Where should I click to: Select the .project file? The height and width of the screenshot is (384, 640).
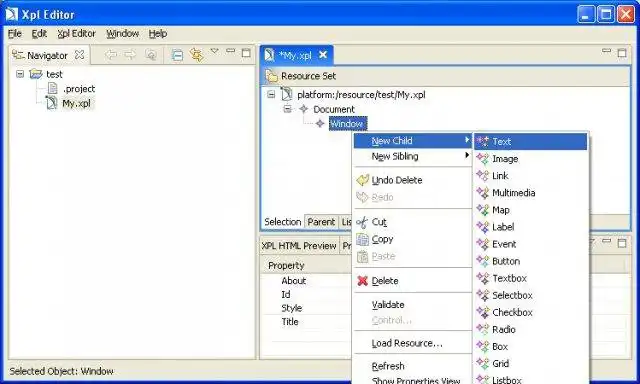[79, 89]
